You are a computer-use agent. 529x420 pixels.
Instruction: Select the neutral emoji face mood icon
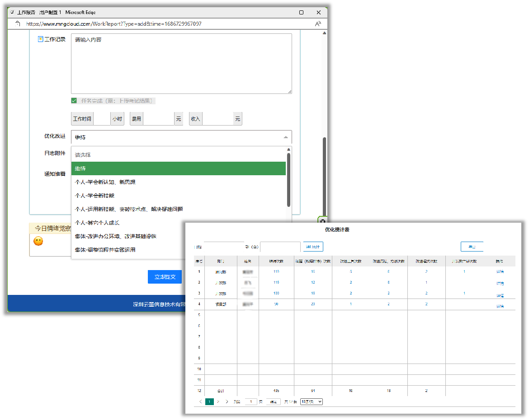click(38, 241)
